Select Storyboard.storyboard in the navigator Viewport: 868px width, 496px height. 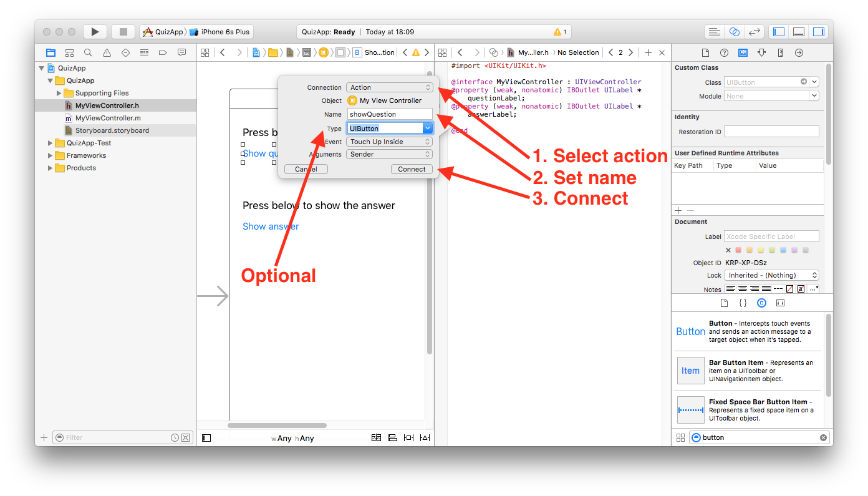pos(112,130)
